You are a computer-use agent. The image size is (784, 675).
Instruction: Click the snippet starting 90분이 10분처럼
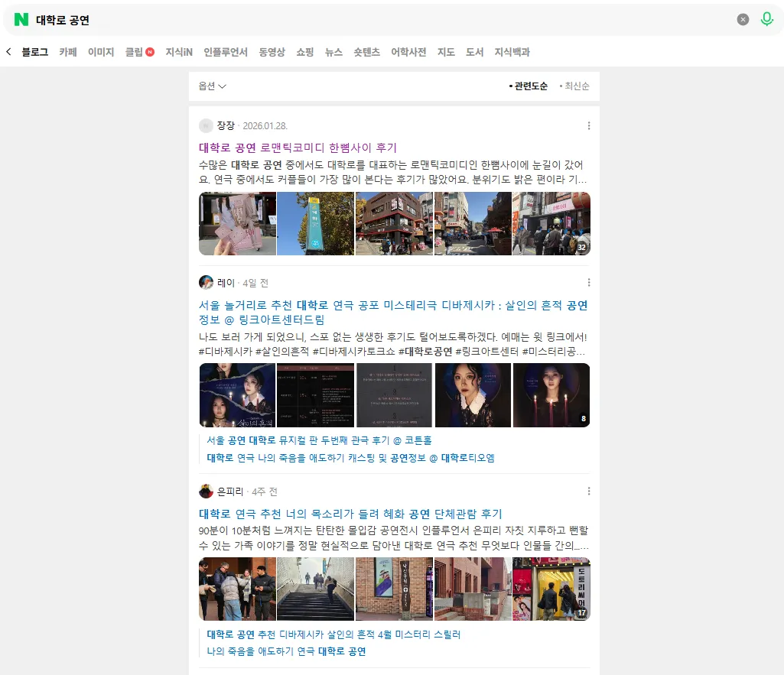[x=393, y=538]
